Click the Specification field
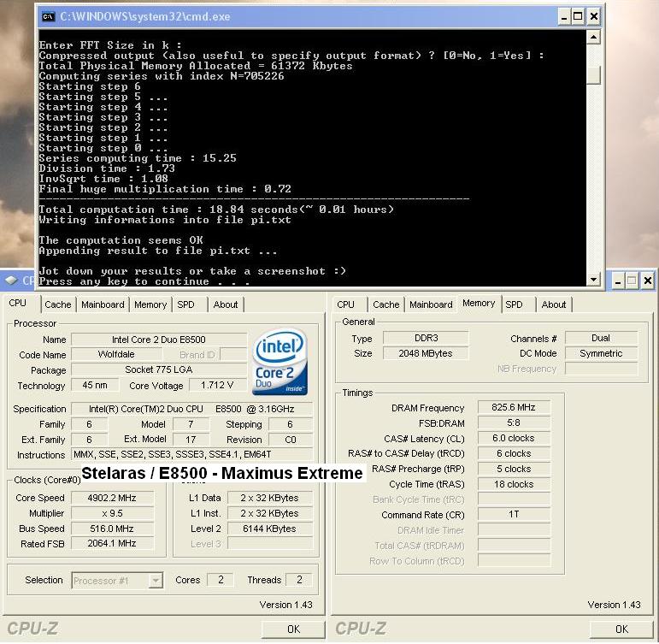The width and height of the screenshot is (659, 644). pyautogui.click(x=192, y=409)
